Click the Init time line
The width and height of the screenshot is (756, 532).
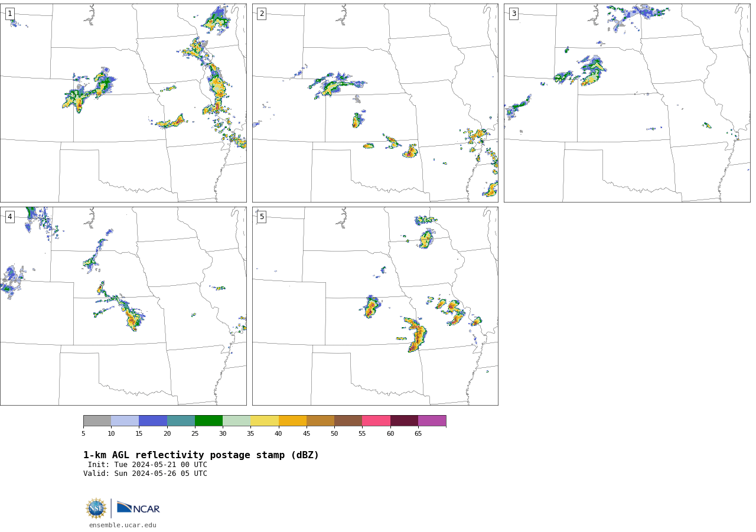[x=148, y=465]
